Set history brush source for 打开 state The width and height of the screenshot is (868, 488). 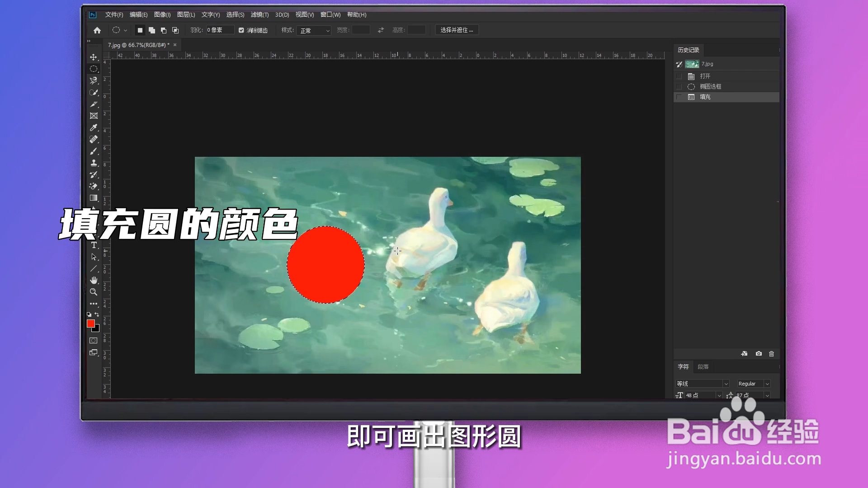679,76
